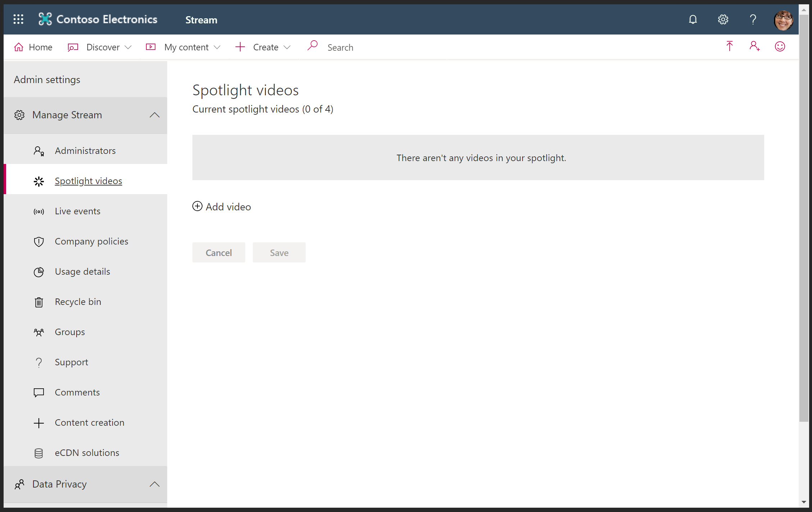Click the Spotlight videos link
Viewport: 812px width, 512px height.
(x=88, y=181)
